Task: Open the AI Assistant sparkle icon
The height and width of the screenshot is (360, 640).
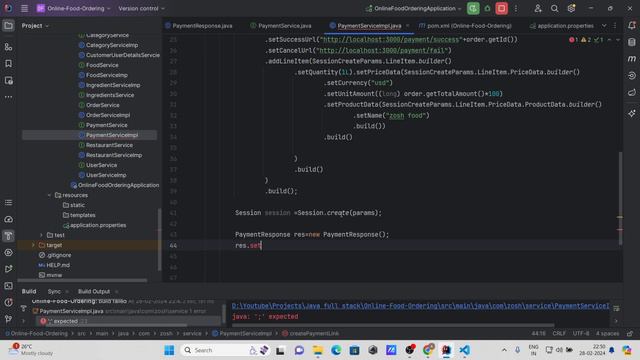Action: coord(632,113)
